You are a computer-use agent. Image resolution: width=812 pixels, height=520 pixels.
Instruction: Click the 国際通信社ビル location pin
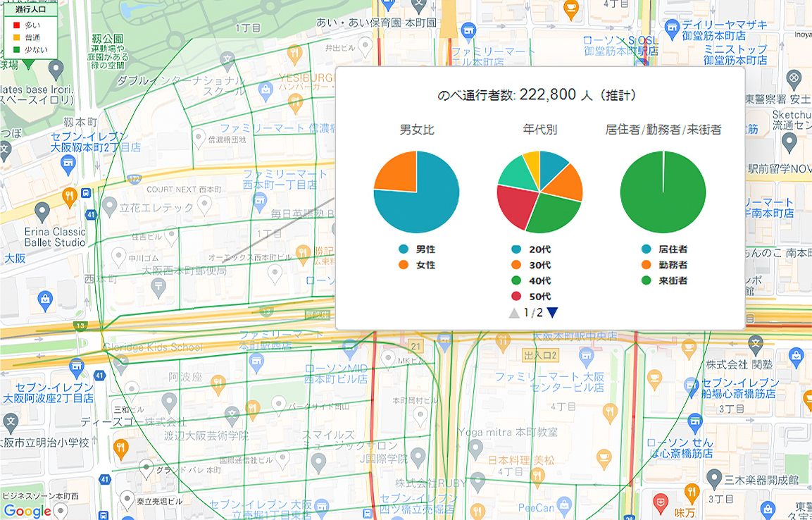tap(282, 459)
